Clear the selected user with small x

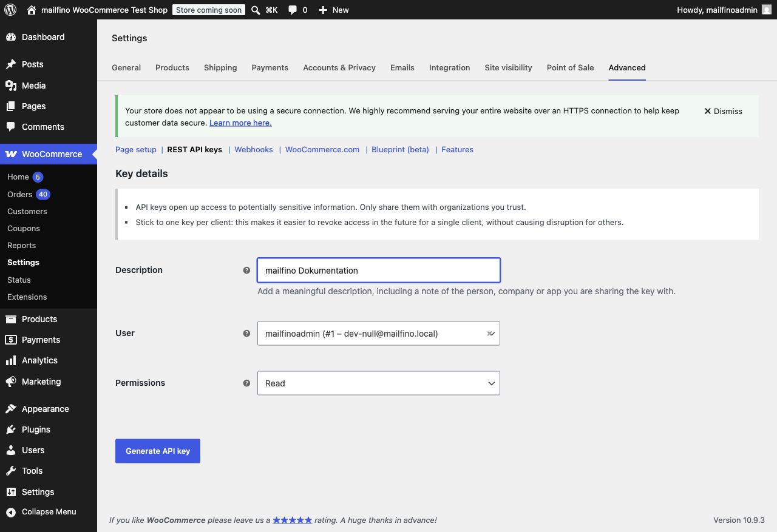tap(489, 334)
